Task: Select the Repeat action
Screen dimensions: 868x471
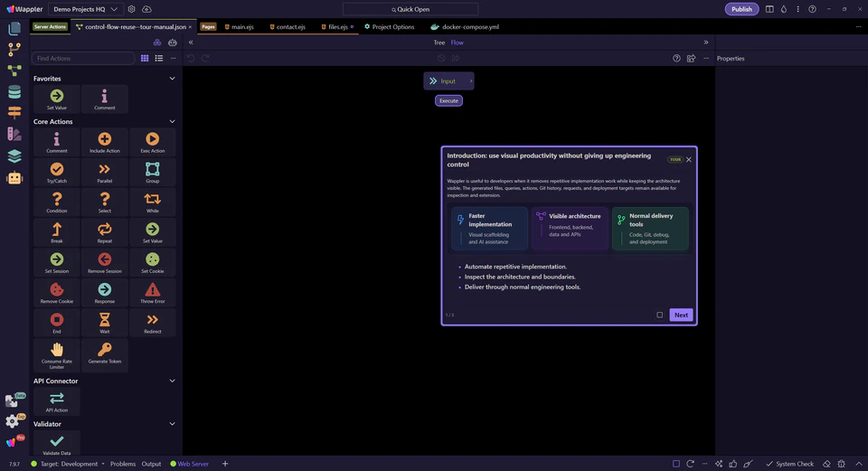Action: point(105,232)
